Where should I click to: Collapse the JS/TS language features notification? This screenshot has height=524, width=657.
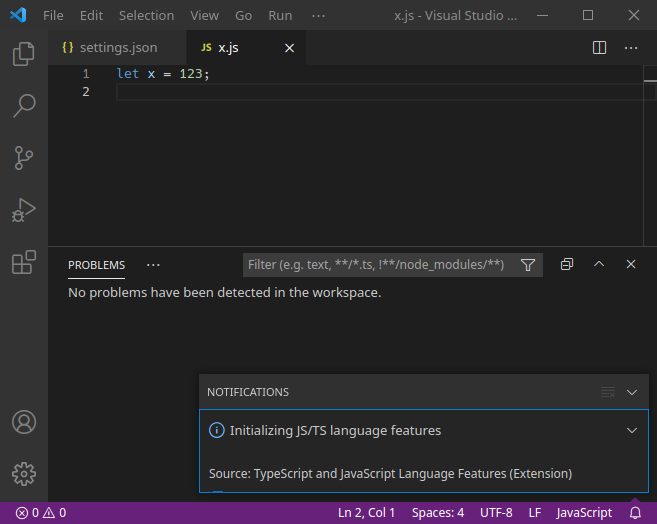(632, 430)
